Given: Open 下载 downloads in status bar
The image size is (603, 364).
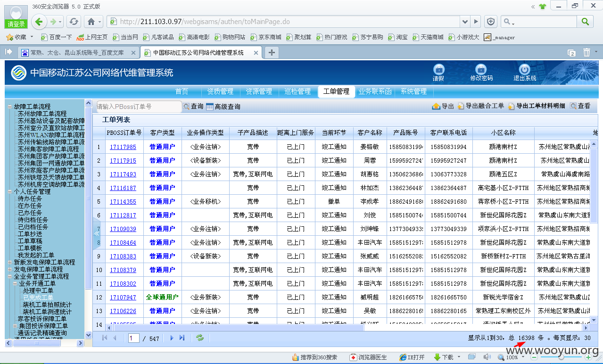Looking at the screenshot, I should pyautogui.click(x=444, y=357).
